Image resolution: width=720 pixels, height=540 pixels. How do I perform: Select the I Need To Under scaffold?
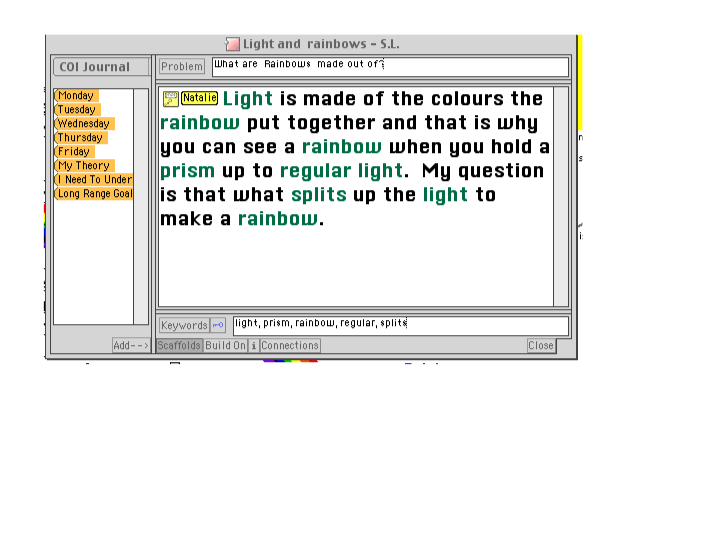click(x=94, y=180)
